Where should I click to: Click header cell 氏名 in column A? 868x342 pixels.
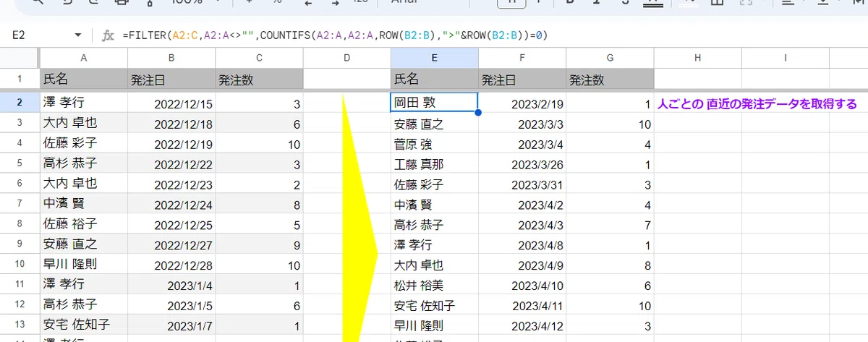(84, 79)
